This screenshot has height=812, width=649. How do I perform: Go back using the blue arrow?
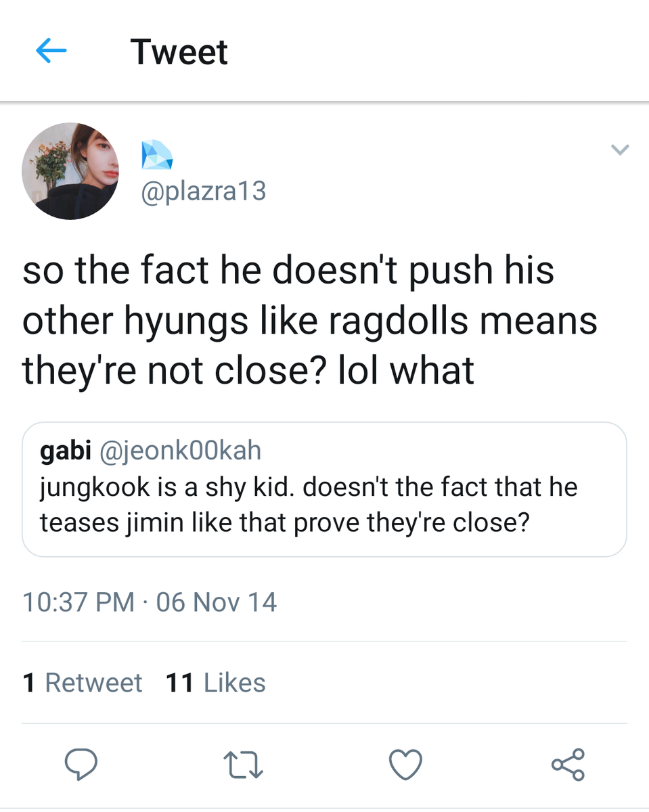click(51, 51)
